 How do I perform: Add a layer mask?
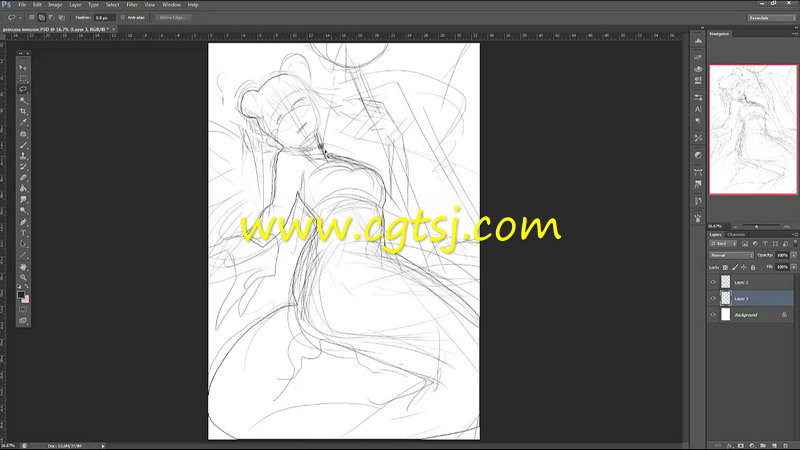[x=741, y=446]
